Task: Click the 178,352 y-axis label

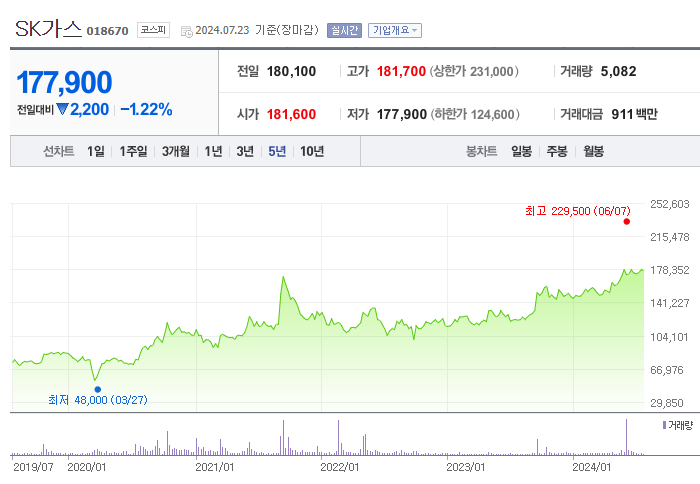Action: click(x=669, y=270)
